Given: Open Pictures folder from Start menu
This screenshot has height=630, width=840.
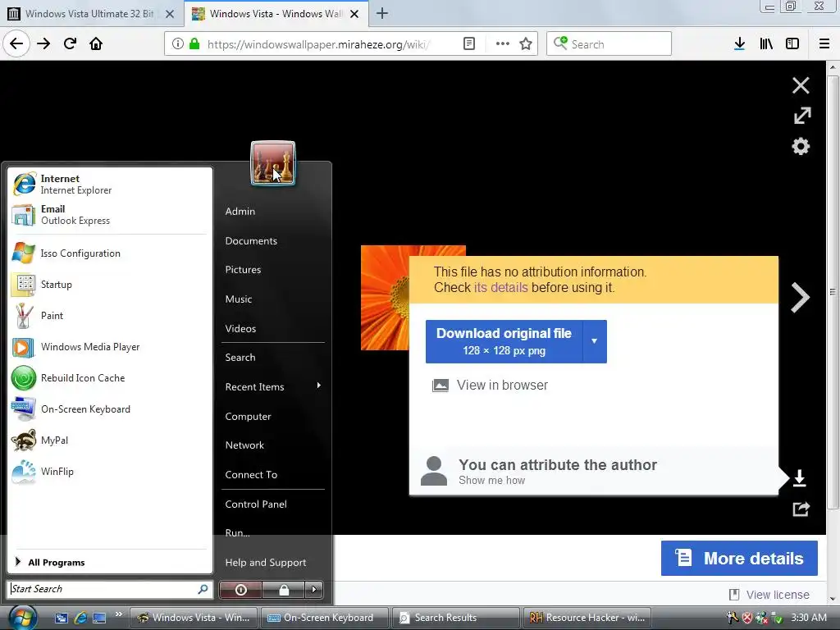Looking at the screenshot, I should point(243,269).
